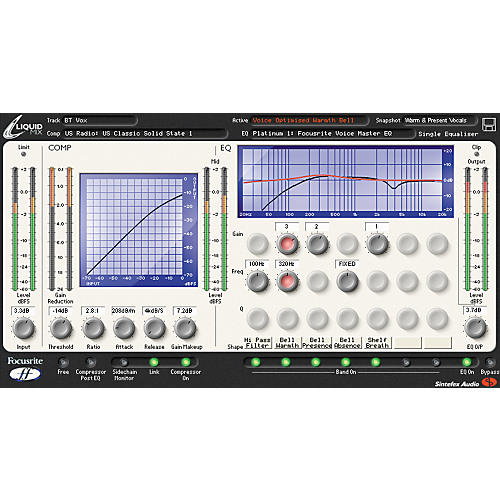This screenshot has height=500, width=500.
Task: Open the Single Equalizer mode selector
Action: pos(448,134)
